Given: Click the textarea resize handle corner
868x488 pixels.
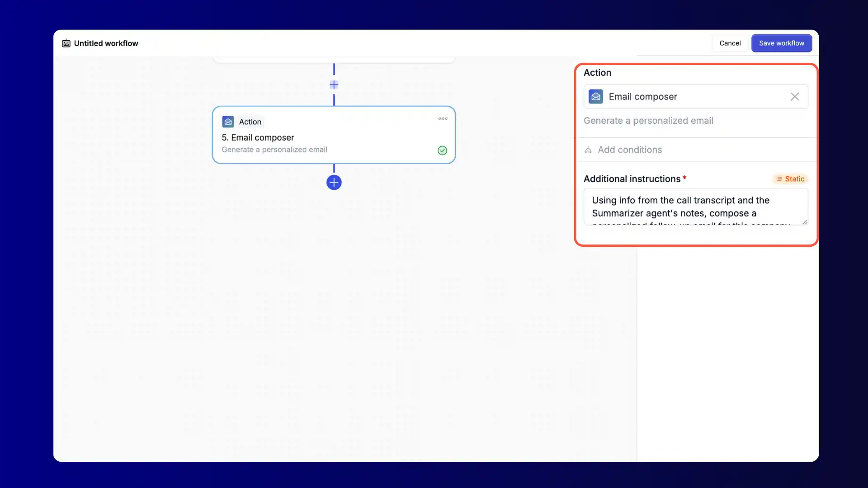Looking at the screenshot, I should tap(805, 222).
